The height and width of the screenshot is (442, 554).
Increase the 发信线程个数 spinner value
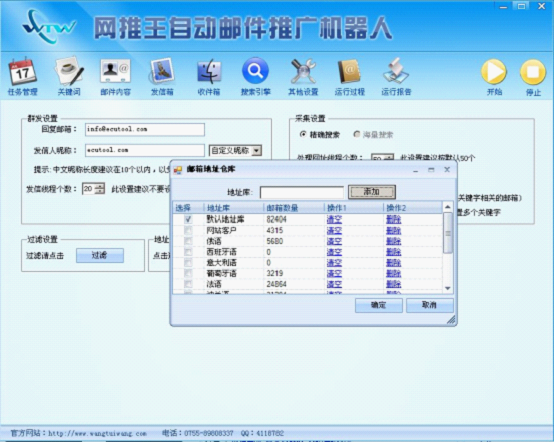pyautogui.click(x=100, y=186)
